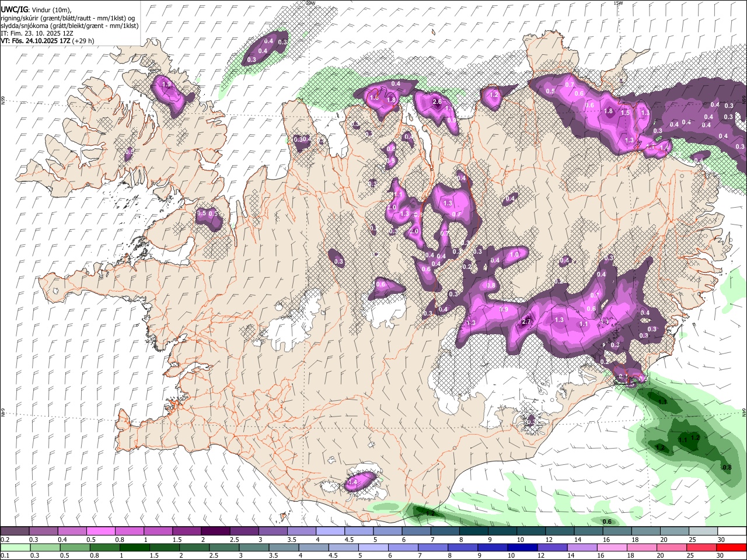Viewport: 747px width, 560px height.
Task: Click the 'UWC/IG: Vindur (10m)' title line
Action: pos(36,10)
